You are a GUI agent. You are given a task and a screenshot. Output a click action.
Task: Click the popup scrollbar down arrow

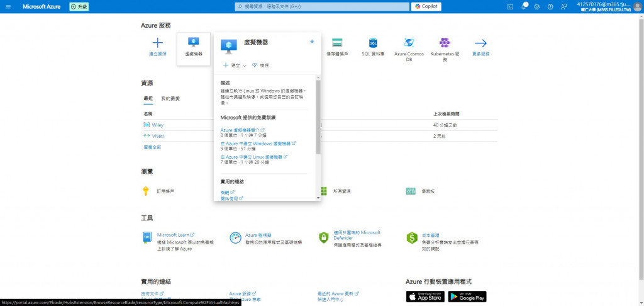(318, 198)
